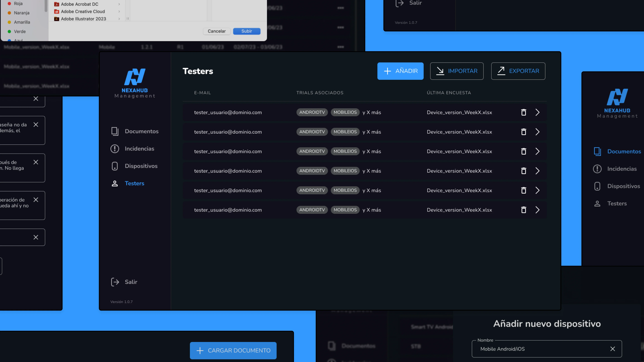
Task: Click MOBILEIOS tag in the first tester row
Action: point(345,112)
